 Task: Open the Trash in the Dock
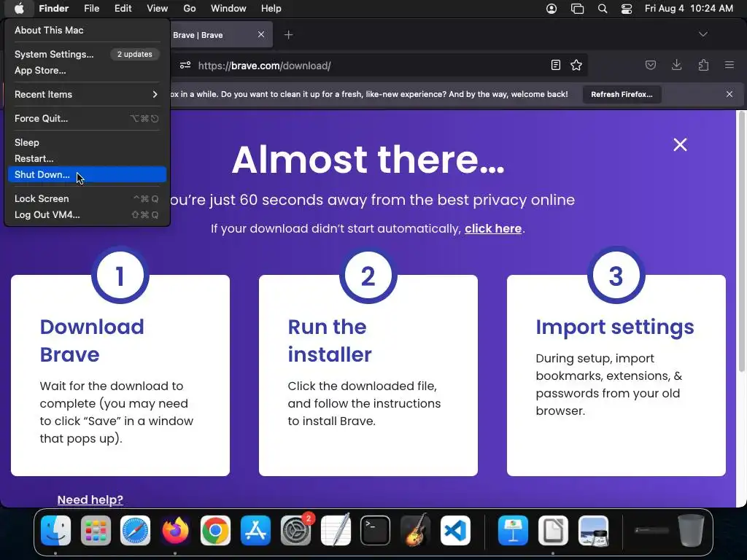pos(692,530)
